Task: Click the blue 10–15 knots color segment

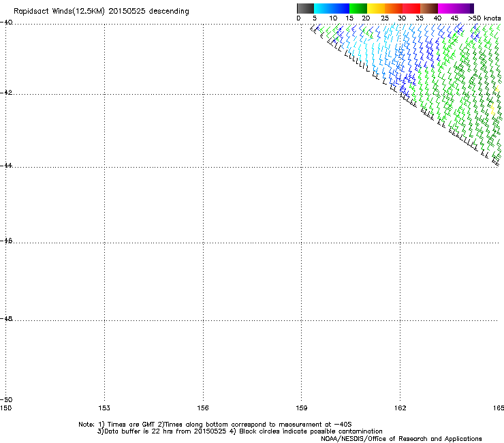Action: (x=341, y=8)
